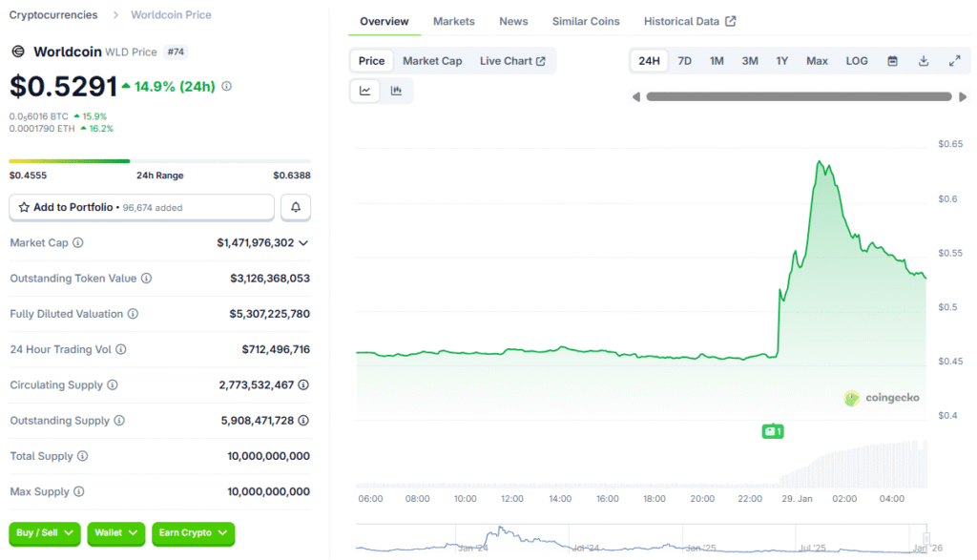Enable LOG scale on the chart
This screenshot has height=560, width=977.
[856, 60]
